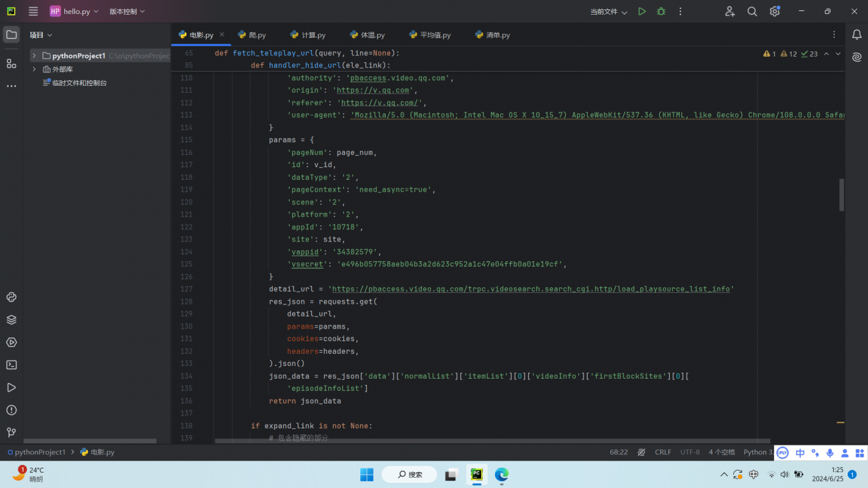Switch to the 体温.py tab
868x488 pixels.
(x=367, y=35)
